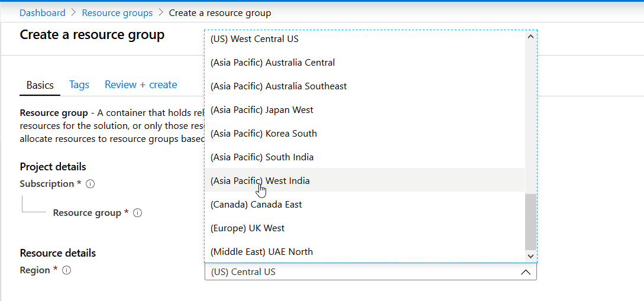Select (US) West Central US region
Screen dimensions: 644x301
364,39
